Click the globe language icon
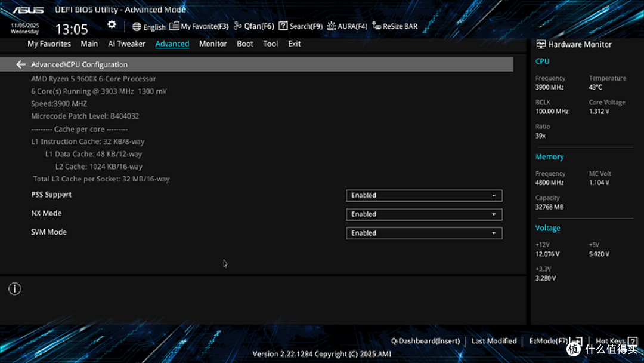This screenshot has width=644, height=363. [137, 27]
